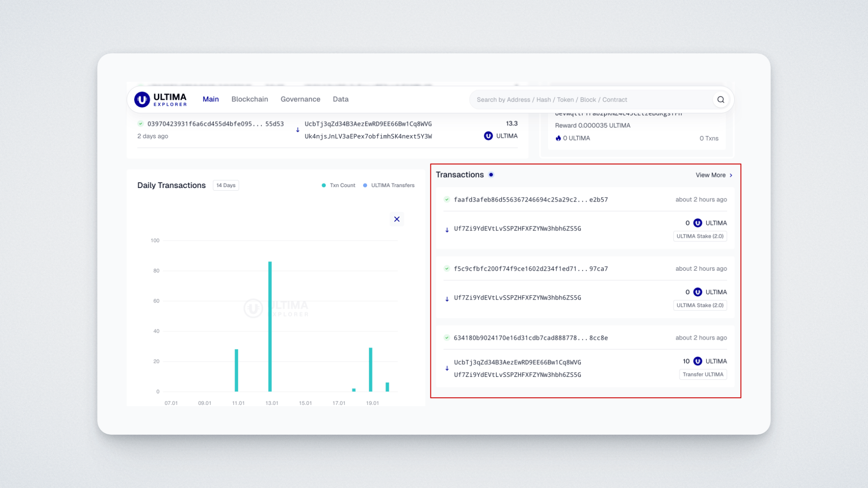Screen dimensions: 868x488
Task: Open the Blockchain menu
Action: pyautogui.click(x=250, y=99)
